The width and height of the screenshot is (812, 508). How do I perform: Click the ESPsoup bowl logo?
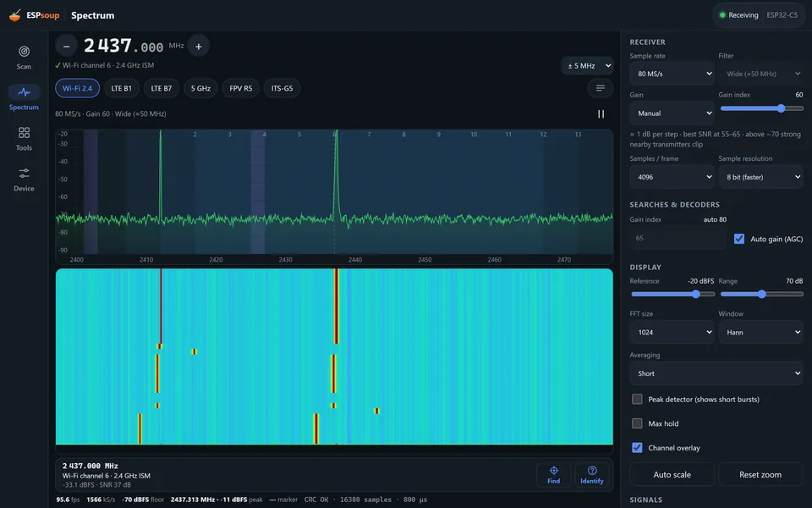(x=15, y=15)
